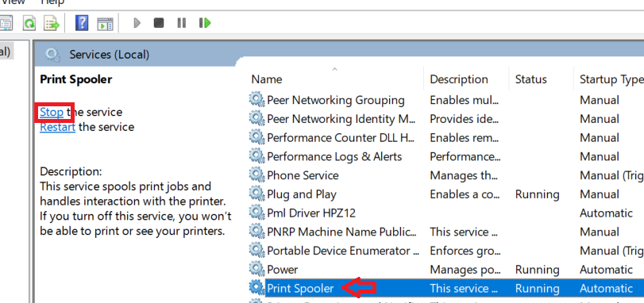The height and width of the screenshot is (303, 644).
Task: Click gear icon of Peer Networking Identity M...
Action: [256, 118]
